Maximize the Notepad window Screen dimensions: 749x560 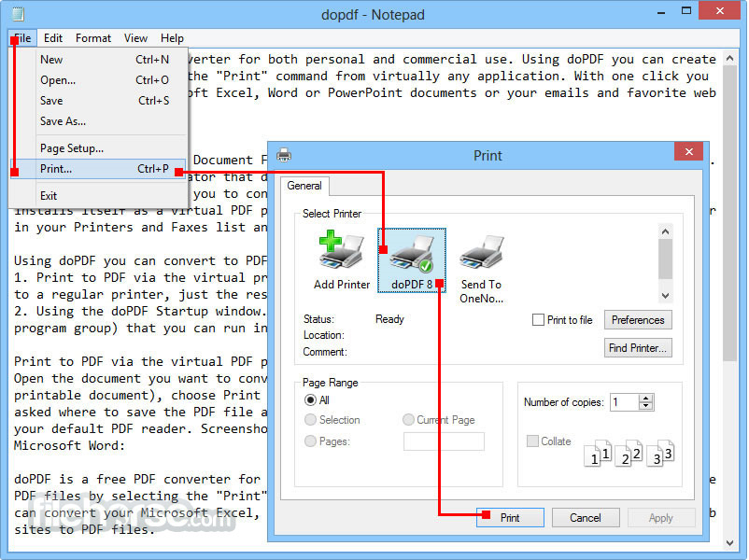tap(685, 11)
